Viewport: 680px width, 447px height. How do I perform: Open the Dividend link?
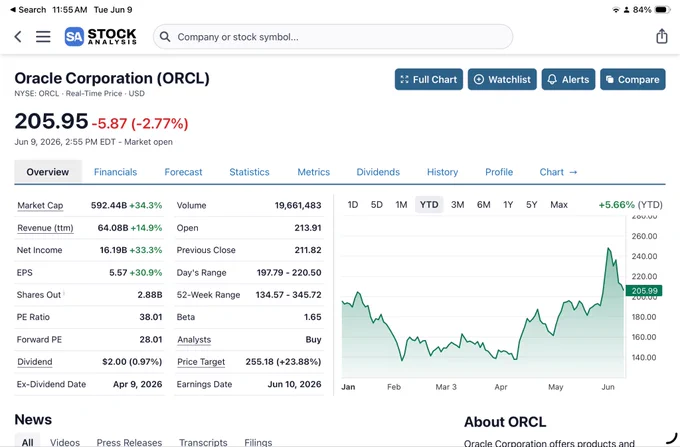tap(35, 362)
